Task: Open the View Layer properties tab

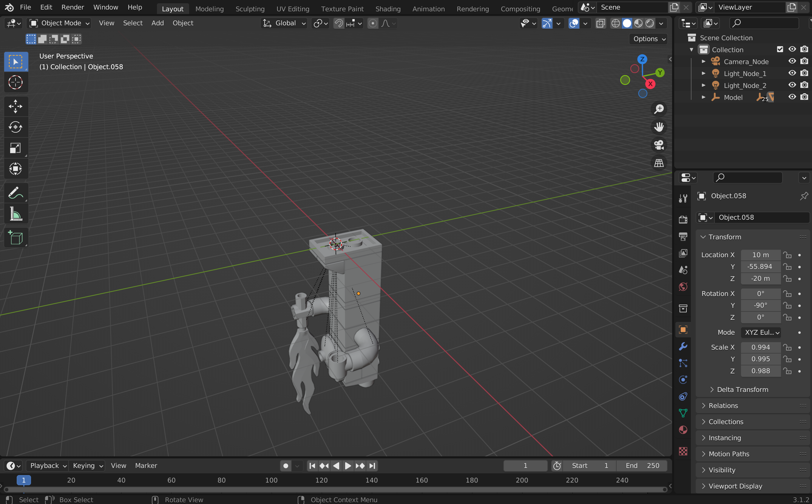Action: 683,253
